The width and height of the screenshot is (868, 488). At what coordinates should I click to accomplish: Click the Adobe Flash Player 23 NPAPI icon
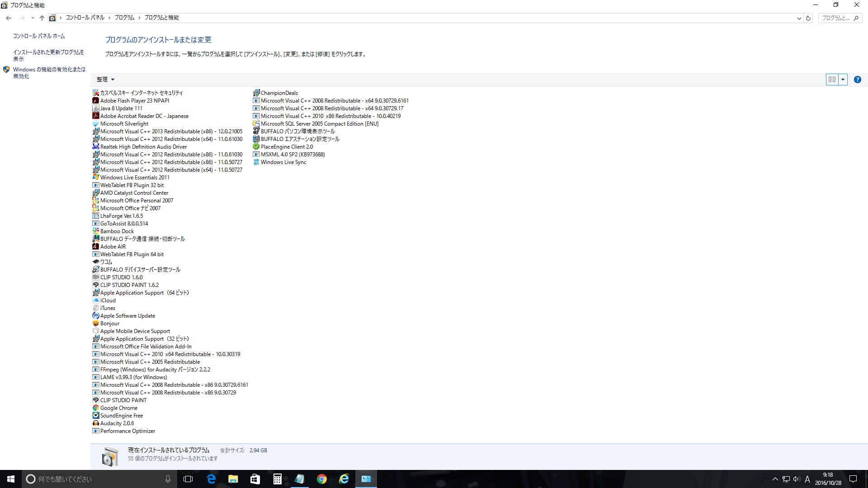tap(96, 101)
